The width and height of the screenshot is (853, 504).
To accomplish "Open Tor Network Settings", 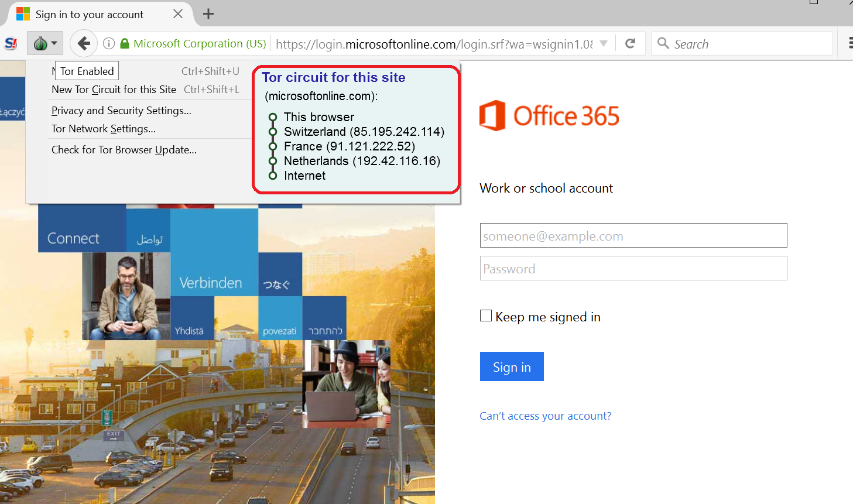I will 103,129.
